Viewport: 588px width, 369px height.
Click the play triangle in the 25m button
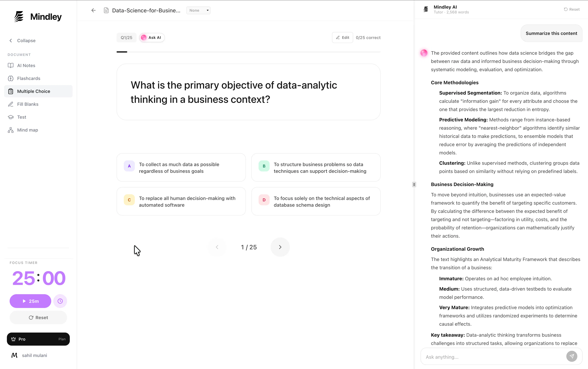coord(24,301)
